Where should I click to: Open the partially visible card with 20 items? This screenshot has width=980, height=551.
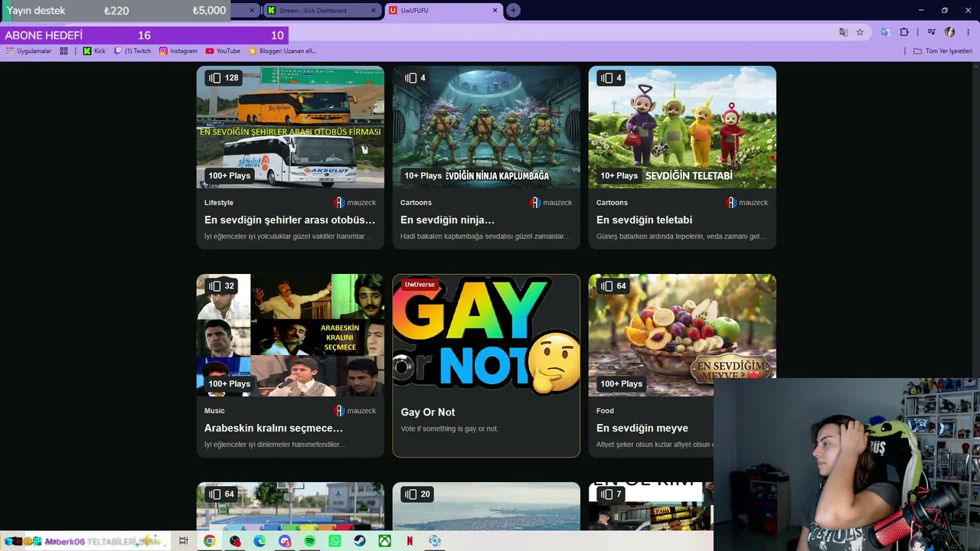486,506
